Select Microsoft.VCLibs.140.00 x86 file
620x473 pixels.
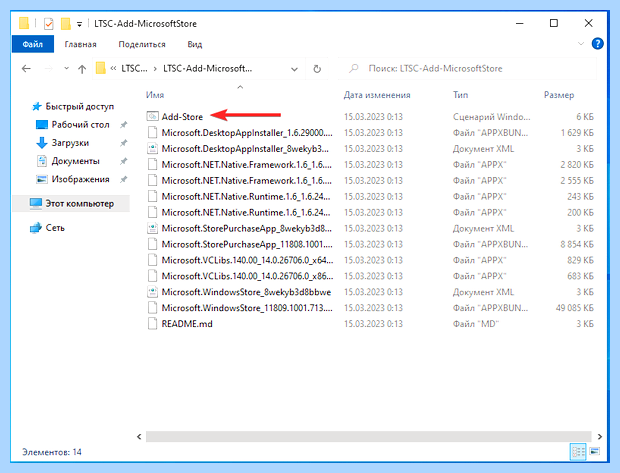point(248,276)
